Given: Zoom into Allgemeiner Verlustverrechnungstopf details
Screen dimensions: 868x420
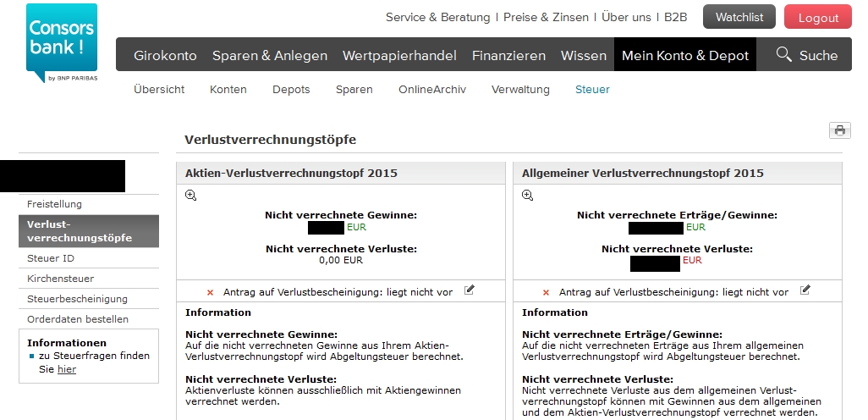Looking at the screenshot, I should pos(528,196).
